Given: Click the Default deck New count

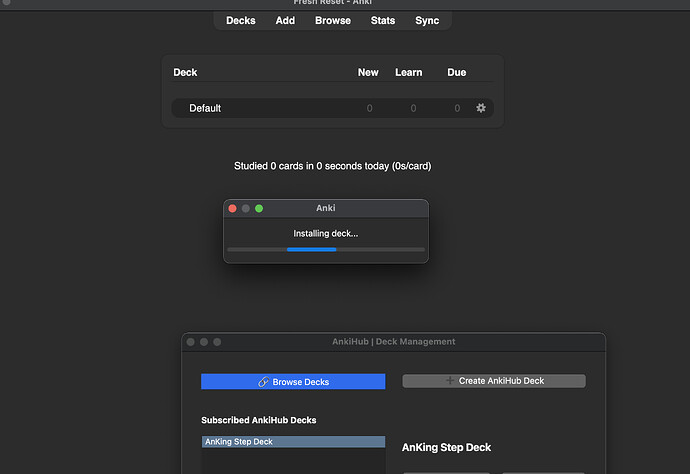Looking at the screenshot, I should pos(369,108).
